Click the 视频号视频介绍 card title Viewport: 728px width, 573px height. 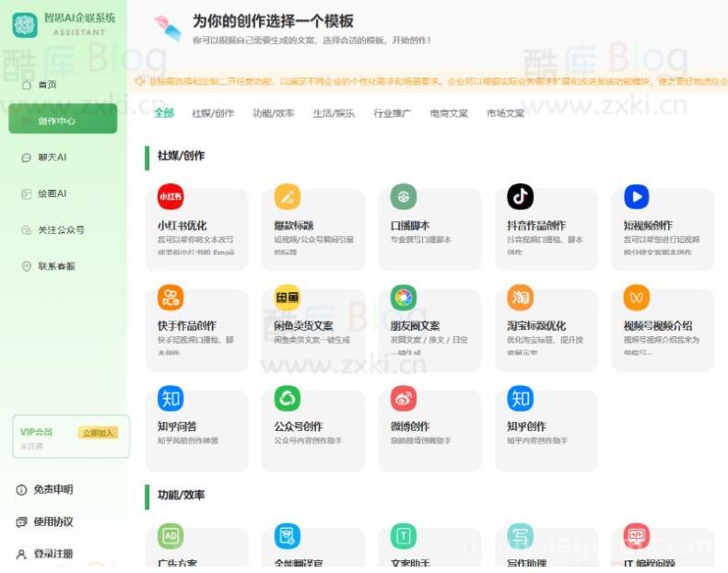[x=658, y=326]
